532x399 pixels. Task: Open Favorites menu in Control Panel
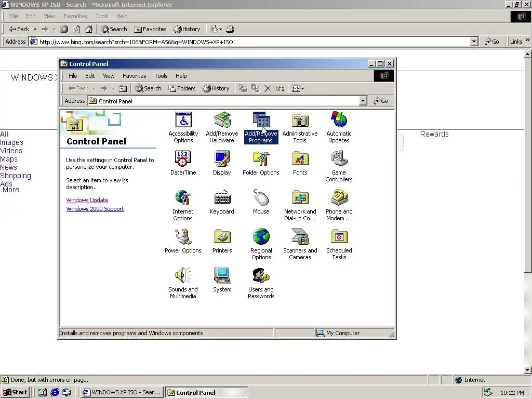(x=135, y=76)
